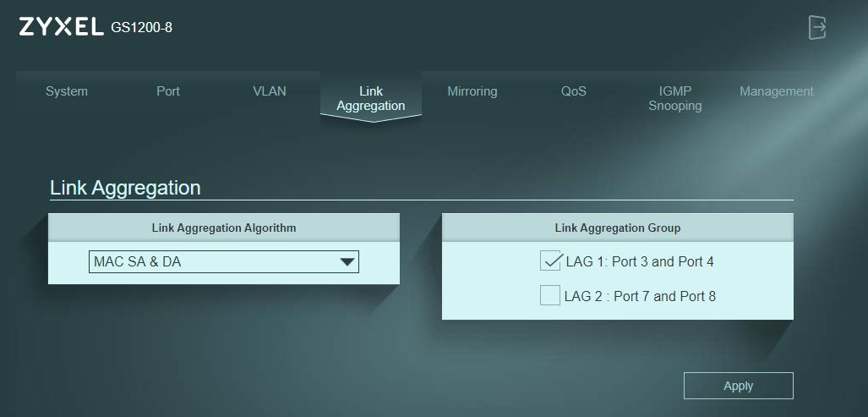The image size is (868, 417).
Task: Click the Apply button
Action: [739, 386]
